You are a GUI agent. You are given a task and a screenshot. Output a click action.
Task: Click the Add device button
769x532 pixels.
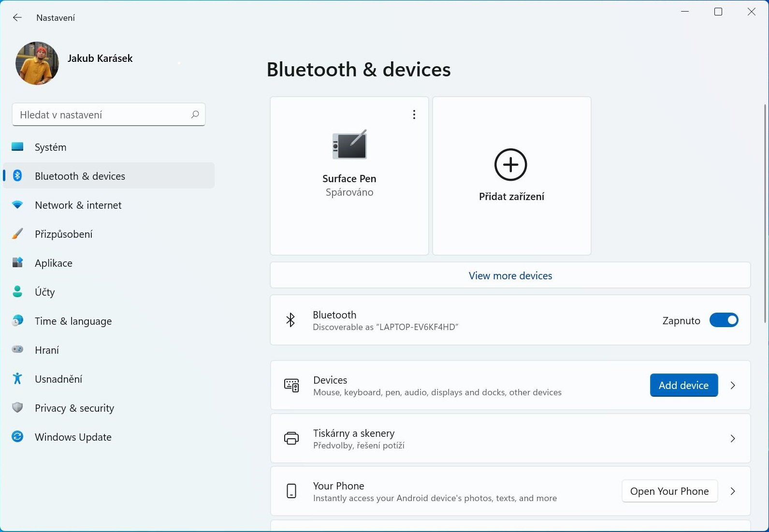click(x=684, y=385)
